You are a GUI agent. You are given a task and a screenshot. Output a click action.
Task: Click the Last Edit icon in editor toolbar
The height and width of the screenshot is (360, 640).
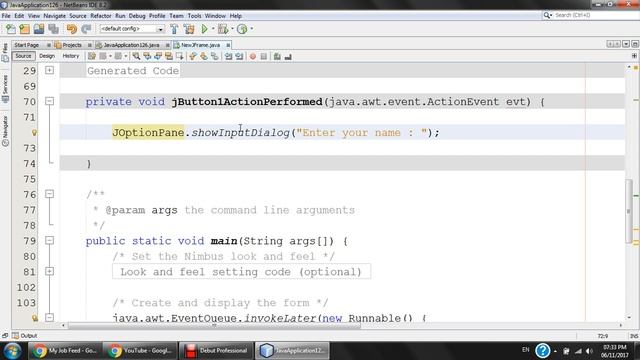pos(92,56)
